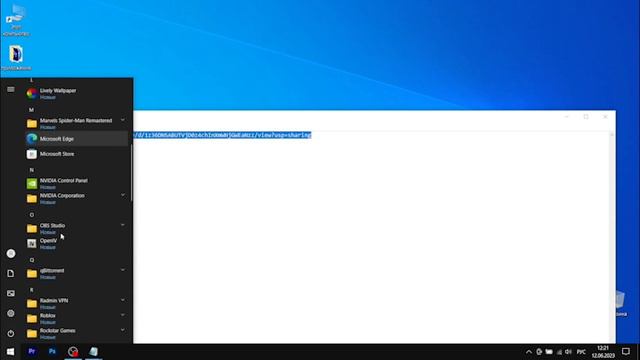Show hidden tray icons chevron

tap(529, 352)
